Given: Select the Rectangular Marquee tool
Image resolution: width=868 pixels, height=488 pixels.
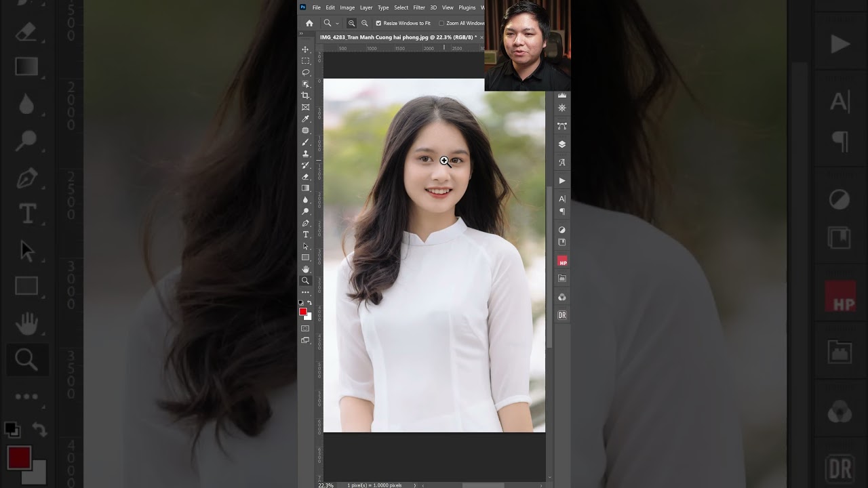Looking at the screenshot, I should coord(305,61).
